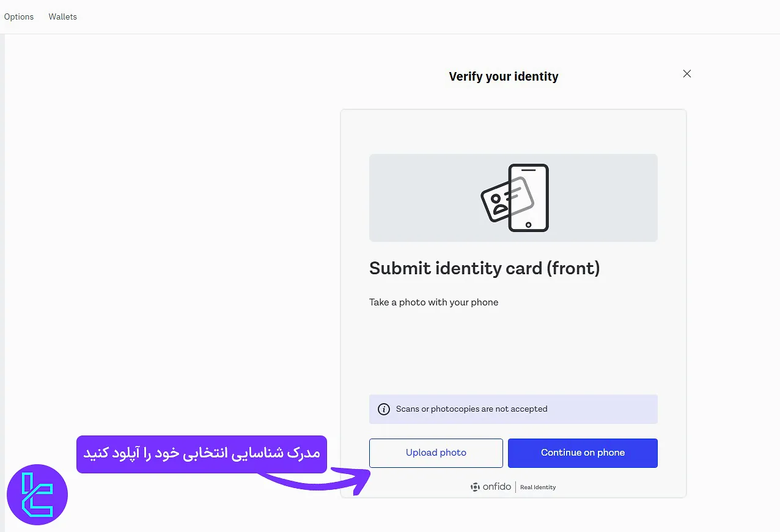Click the info circle icon in the notice
Image resolution: width=780 pixels, height=532 pixels.
coord(384,409)
